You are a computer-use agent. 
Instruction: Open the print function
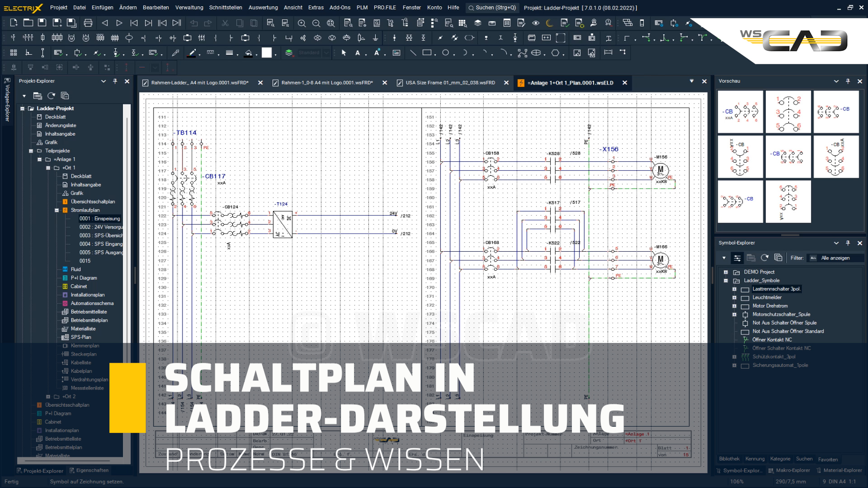click(x=88, y=23)
